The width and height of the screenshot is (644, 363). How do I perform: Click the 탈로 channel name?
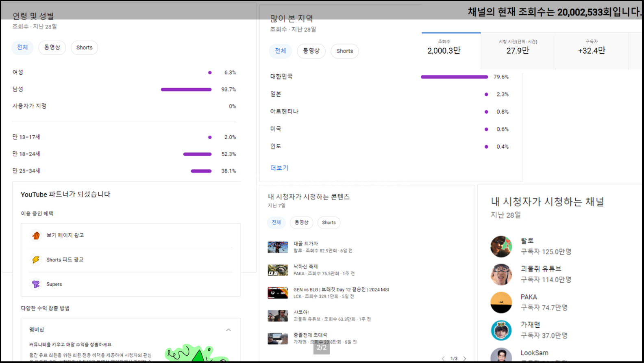tap(527, 241)
